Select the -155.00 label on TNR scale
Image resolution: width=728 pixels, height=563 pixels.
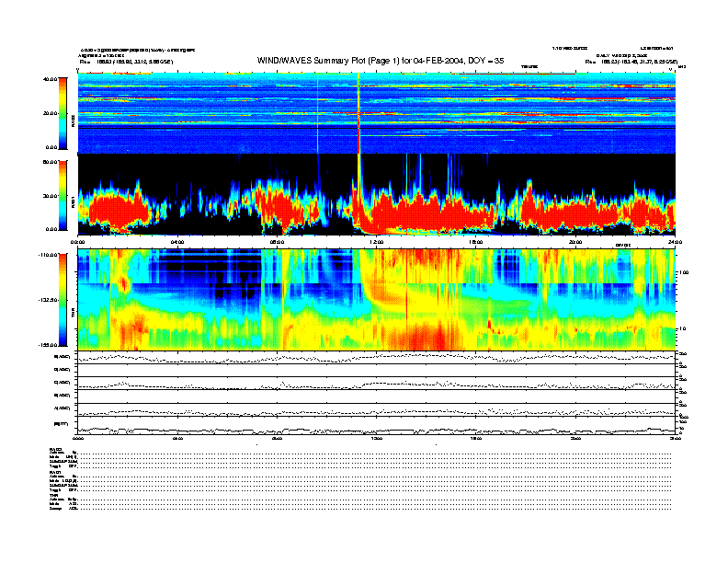48,345
